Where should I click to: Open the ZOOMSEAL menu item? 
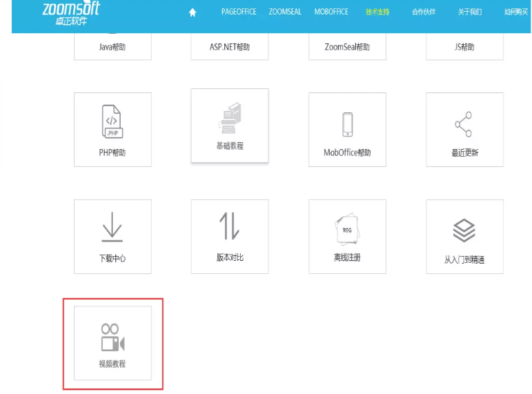[x=285, y=12]
